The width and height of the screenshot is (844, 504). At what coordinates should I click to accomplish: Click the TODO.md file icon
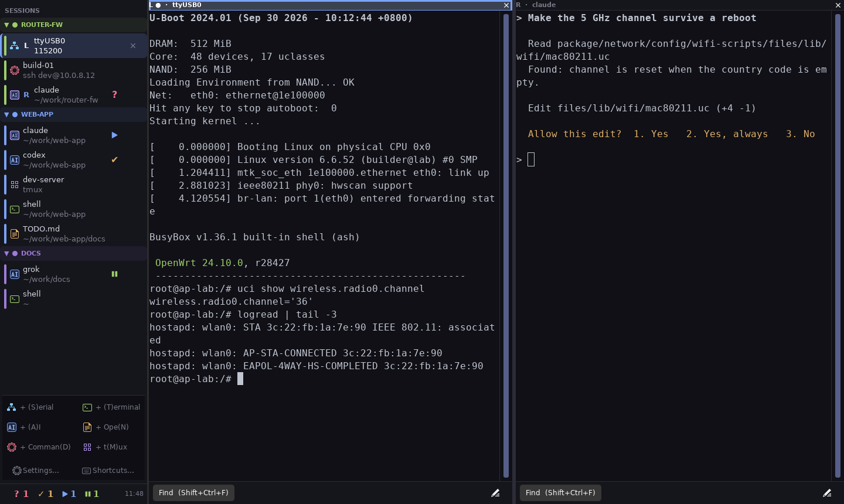click(x=15, y=234)
